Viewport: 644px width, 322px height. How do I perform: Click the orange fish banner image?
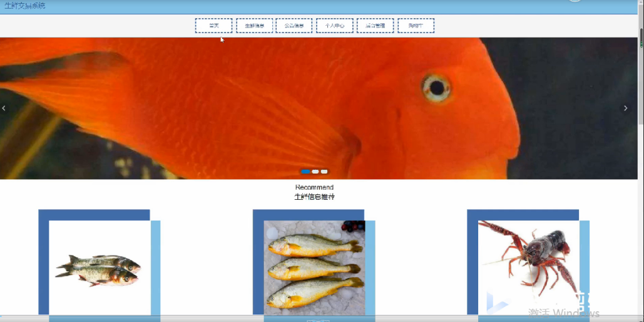point(319,108)
